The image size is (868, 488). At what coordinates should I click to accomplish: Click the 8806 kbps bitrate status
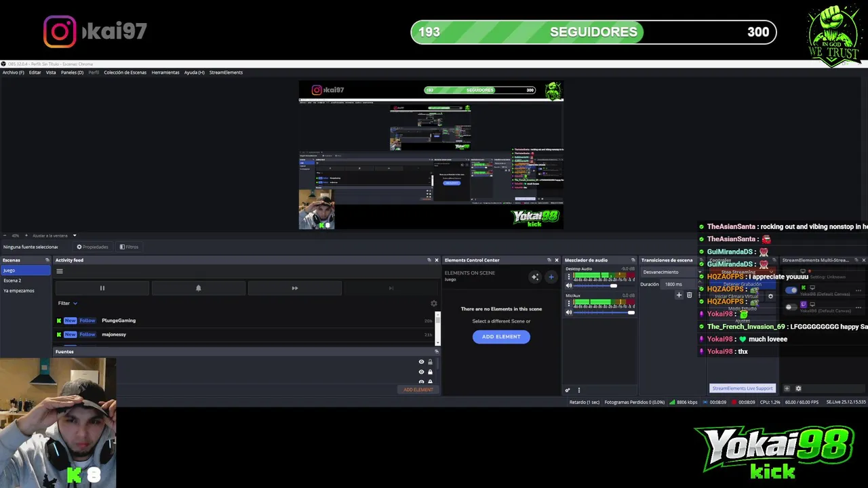(x=684, y=402)
